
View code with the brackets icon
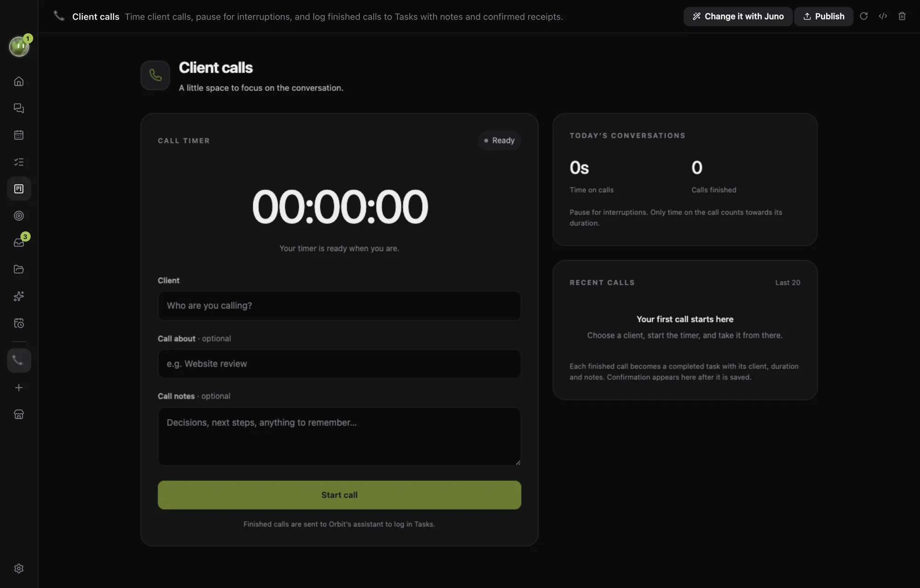(883, 16)
